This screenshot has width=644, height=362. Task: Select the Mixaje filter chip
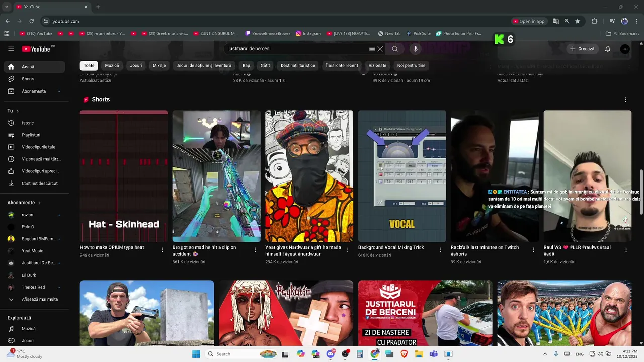(x=159, y=65)
